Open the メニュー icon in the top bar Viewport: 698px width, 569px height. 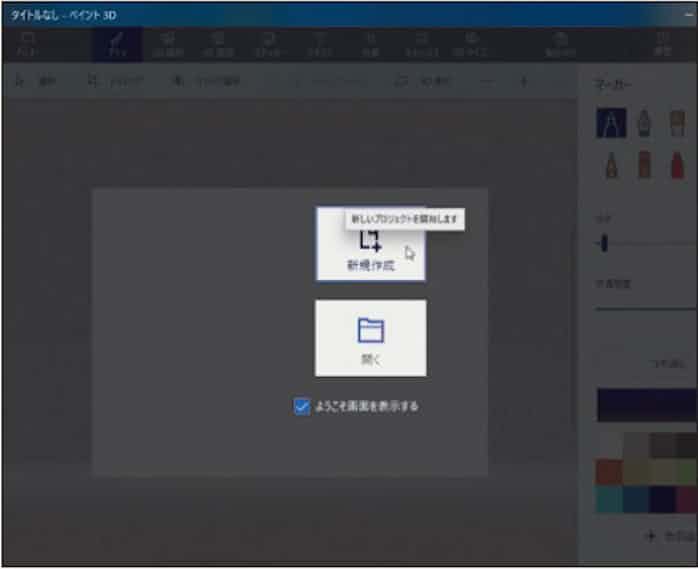(x=28, y=43)
